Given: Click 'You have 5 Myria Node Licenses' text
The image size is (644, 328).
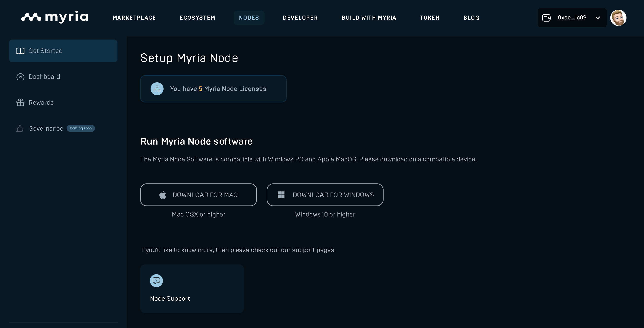Looking at the screenshot, I should click(218, 89).
